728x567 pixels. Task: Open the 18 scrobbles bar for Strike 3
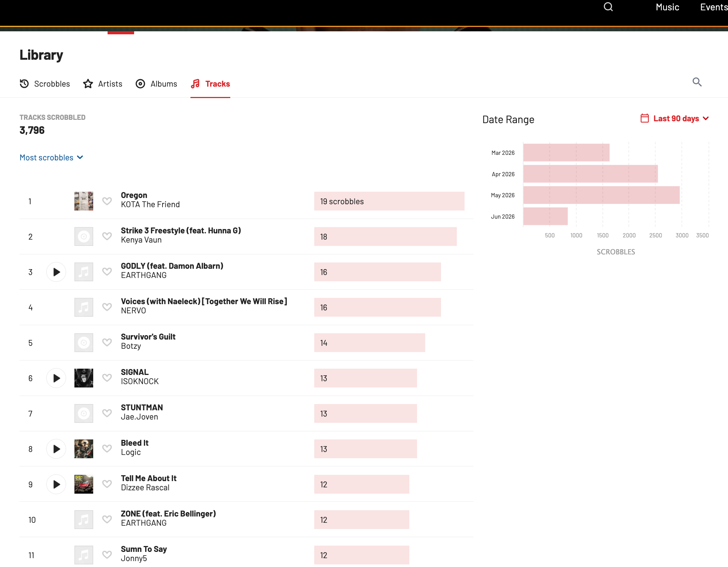[385, 237]
